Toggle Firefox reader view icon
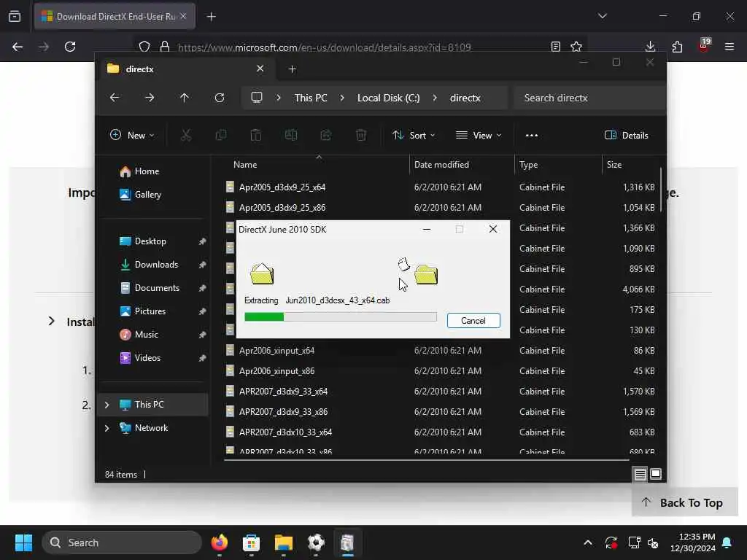747x560 pixels. coord(555,47)
